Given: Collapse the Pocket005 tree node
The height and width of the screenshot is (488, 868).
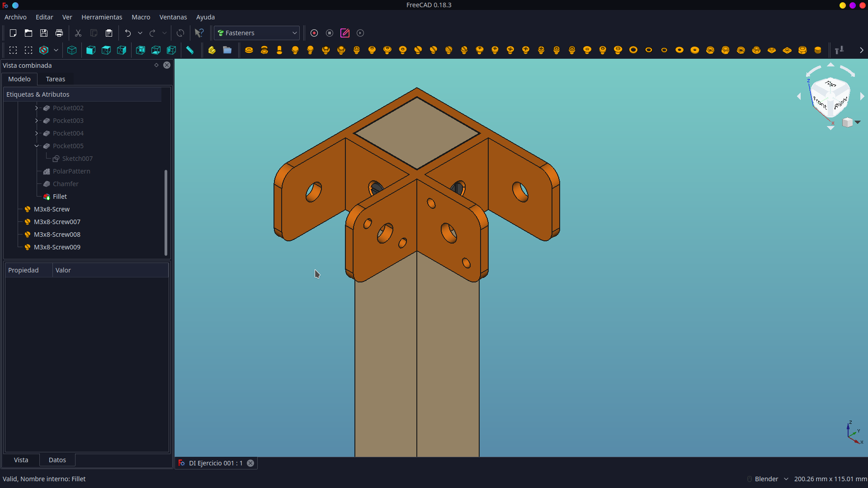Looking at the screenshot, I should (37, 146).
